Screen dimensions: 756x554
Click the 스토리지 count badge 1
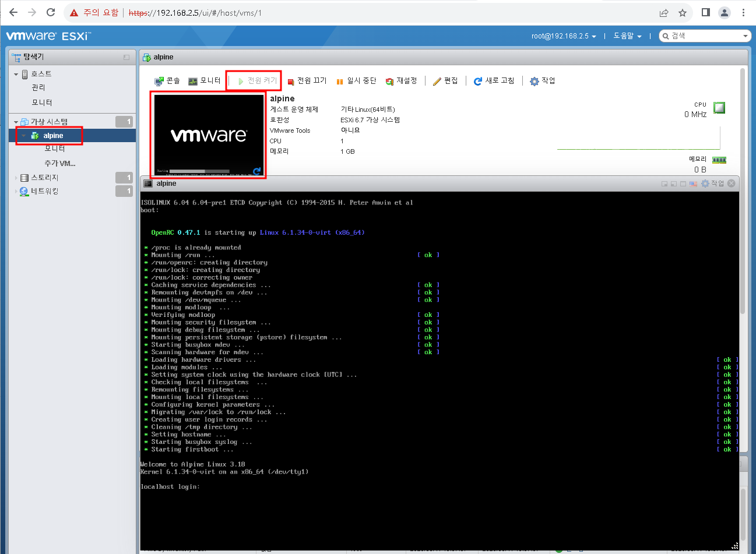[124, 178]
